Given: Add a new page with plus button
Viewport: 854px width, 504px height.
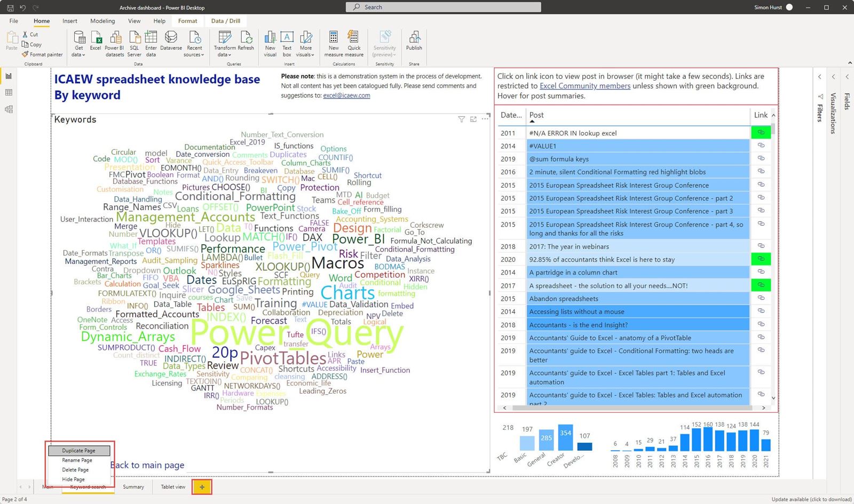Looking at the screenshot, I should tap(202, 487).
